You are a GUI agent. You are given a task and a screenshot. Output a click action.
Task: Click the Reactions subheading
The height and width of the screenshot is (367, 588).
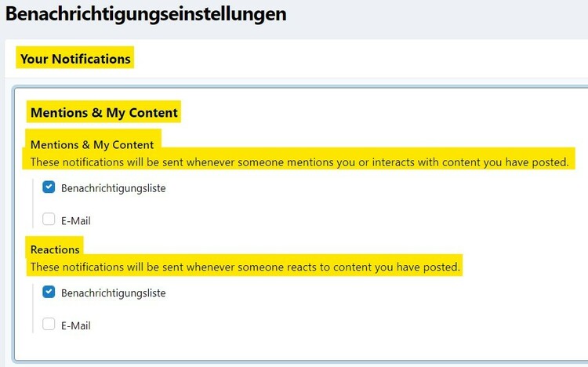[55, 249]
